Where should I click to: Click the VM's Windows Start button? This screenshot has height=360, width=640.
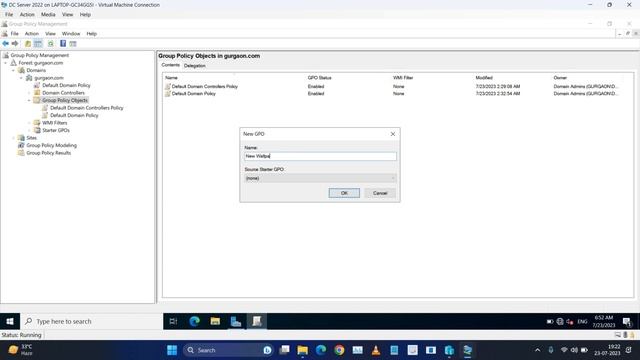point(10,322)
